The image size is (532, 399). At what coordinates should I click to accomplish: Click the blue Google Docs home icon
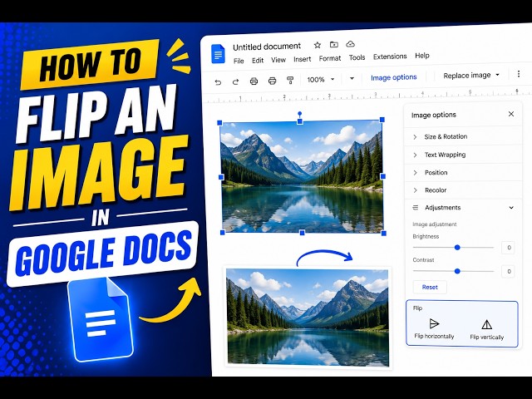pos(218,53)
